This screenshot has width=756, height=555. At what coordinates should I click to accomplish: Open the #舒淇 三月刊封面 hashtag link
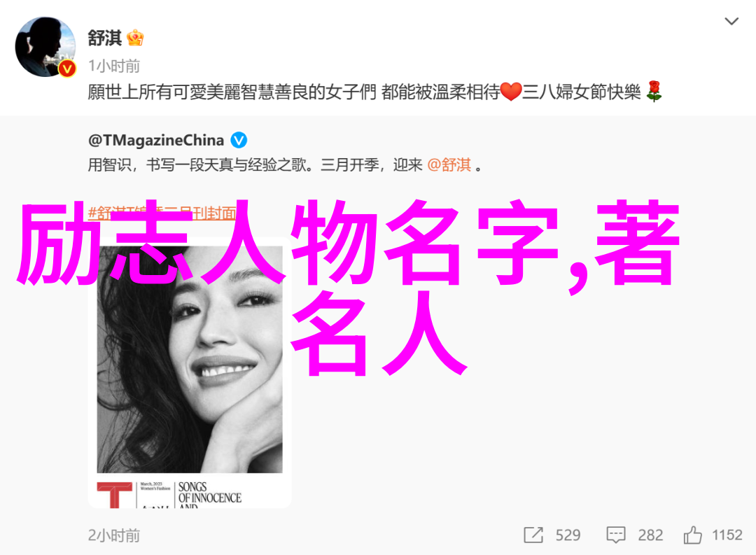pyautogui.click(x=162, y=213)
